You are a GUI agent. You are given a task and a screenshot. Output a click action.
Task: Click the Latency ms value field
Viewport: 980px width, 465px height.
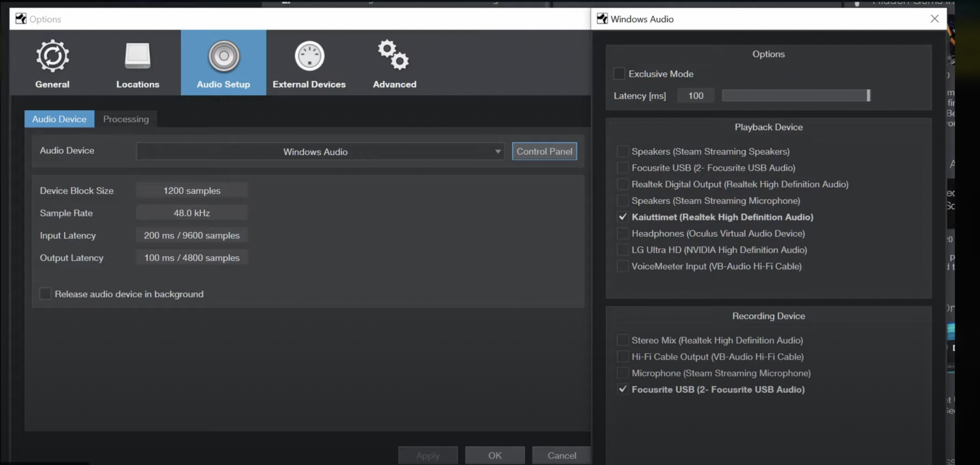(695, 96)
